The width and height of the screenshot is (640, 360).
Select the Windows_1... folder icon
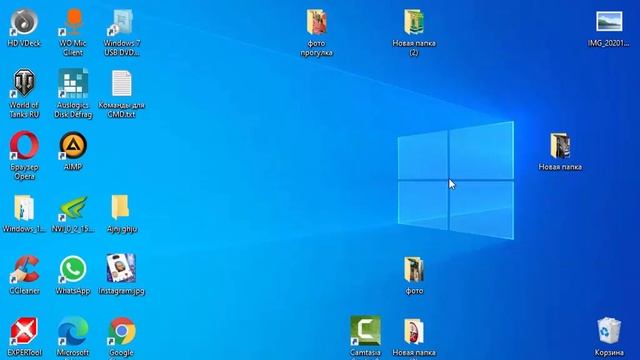24,208
